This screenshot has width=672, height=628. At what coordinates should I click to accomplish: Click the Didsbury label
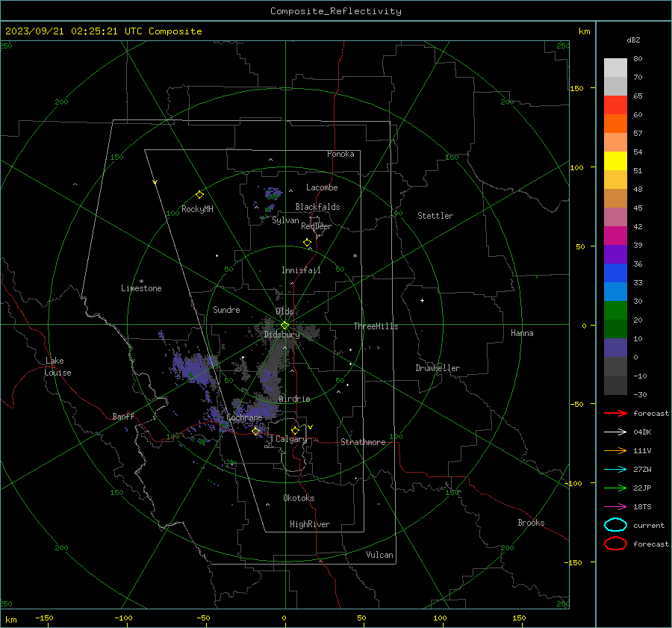tap(281, 335)
